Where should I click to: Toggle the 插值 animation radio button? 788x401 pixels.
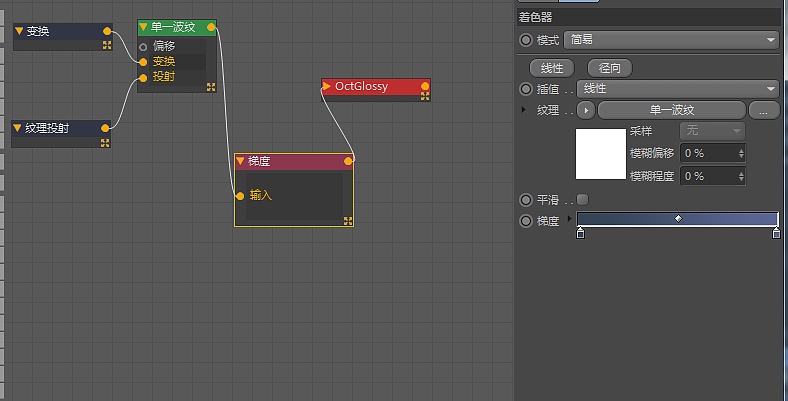click(x=526, y=89)
